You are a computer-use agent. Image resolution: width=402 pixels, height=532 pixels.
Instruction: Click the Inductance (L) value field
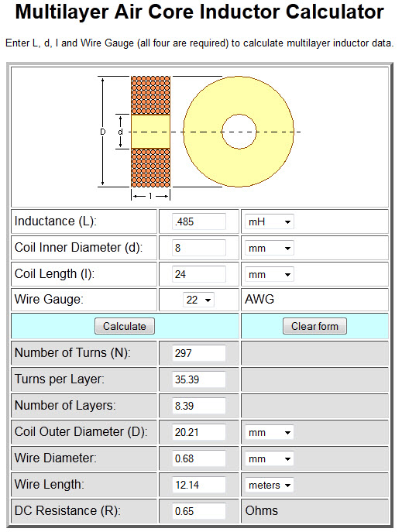click(199, 221)
